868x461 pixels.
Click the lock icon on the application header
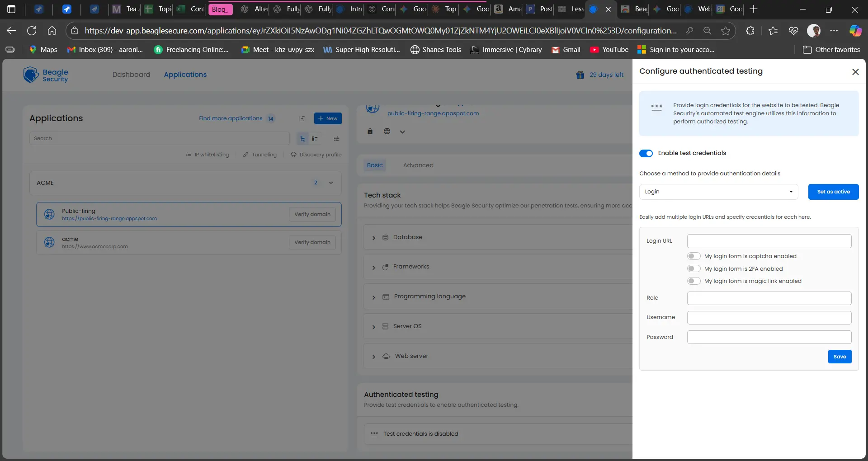370,131
